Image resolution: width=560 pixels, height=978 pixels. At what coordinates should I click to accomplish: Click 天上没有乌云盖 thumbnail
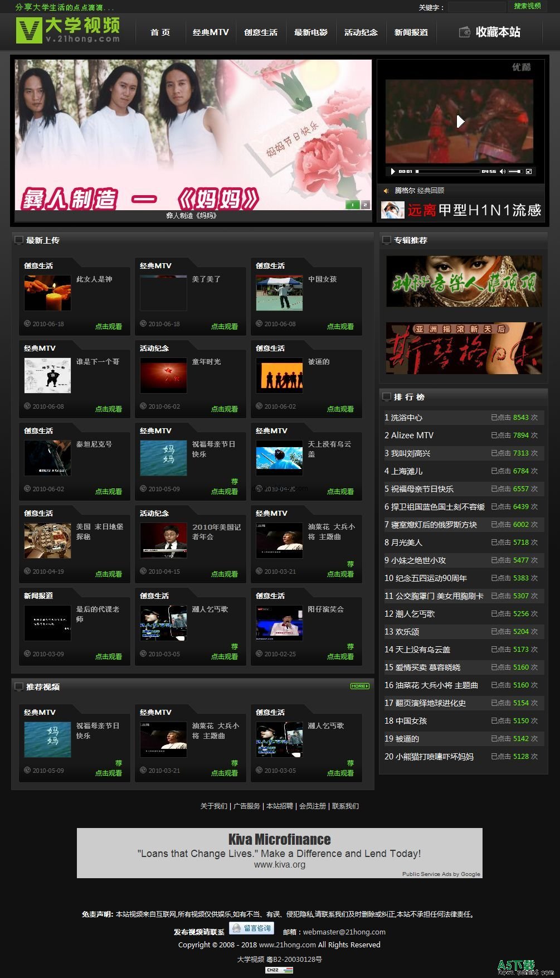[279, 458]
